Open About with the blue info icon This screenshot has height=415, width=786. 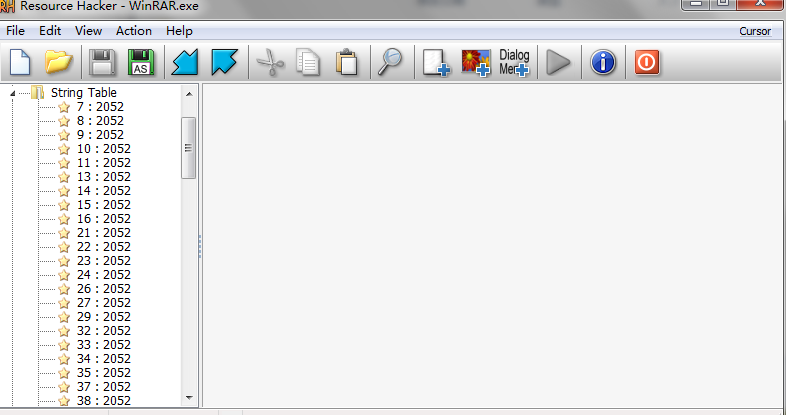pyautogui.click(x=603, y=62)
